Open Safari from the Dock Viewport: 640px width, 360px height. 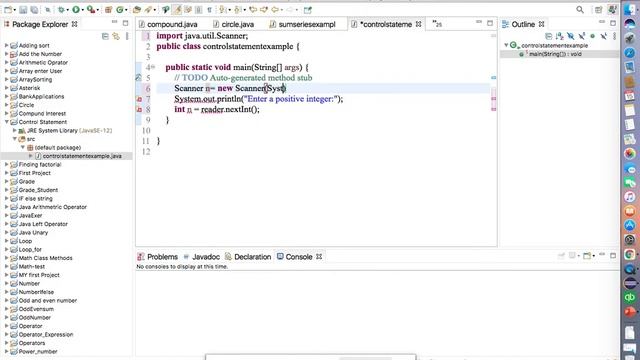point(630,52)
